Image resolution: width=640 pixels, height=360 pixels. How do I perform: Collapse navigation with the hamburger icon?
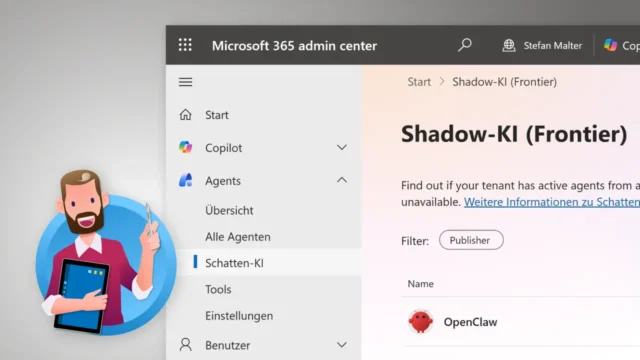pyautogui.click(x=185, y=82)
